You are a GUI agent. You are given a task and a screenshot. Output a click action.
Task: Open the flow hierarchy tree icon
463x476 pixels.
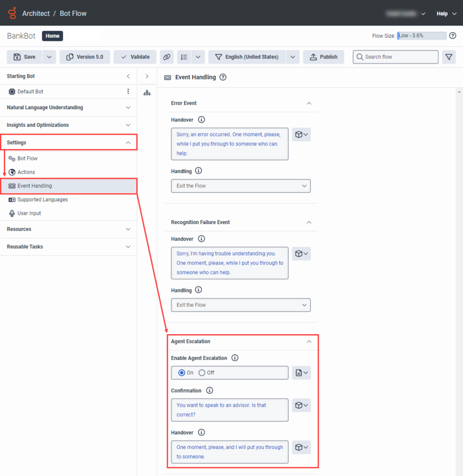[x=147, y=93]
